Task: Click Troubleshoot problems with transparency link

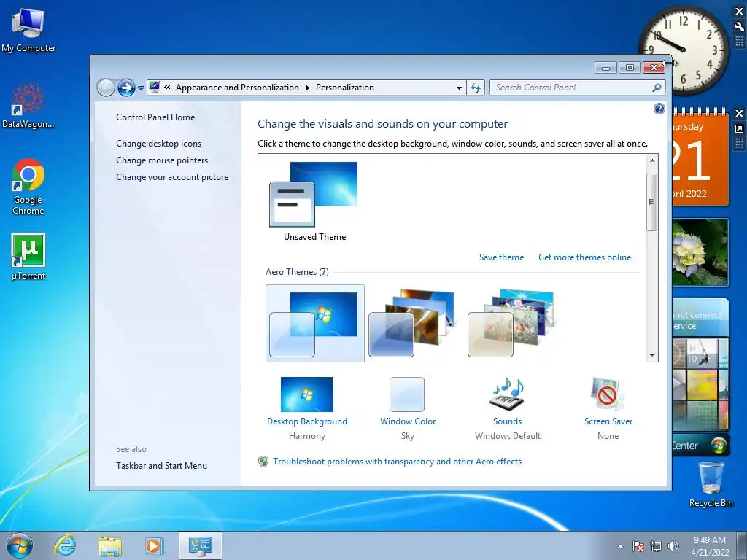Action: click(x=397, y=462)
